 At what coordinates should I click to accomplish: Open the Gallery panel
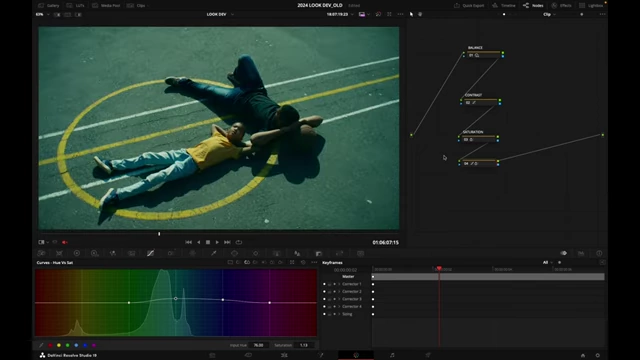coord(49,6)
